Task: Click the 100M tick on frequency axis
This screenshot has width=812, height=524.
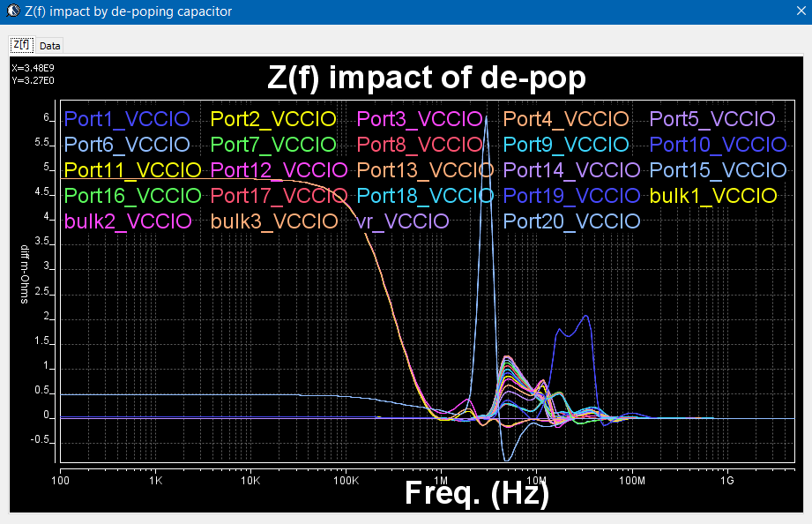Action: click(x=632, y=482)
